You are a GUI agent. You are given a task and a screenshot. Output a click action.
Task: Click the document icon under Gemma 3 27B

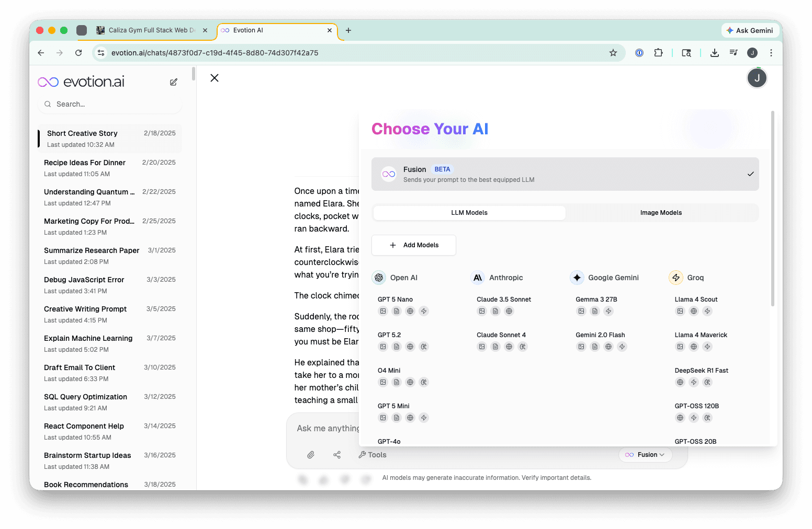tap(595, 311)
